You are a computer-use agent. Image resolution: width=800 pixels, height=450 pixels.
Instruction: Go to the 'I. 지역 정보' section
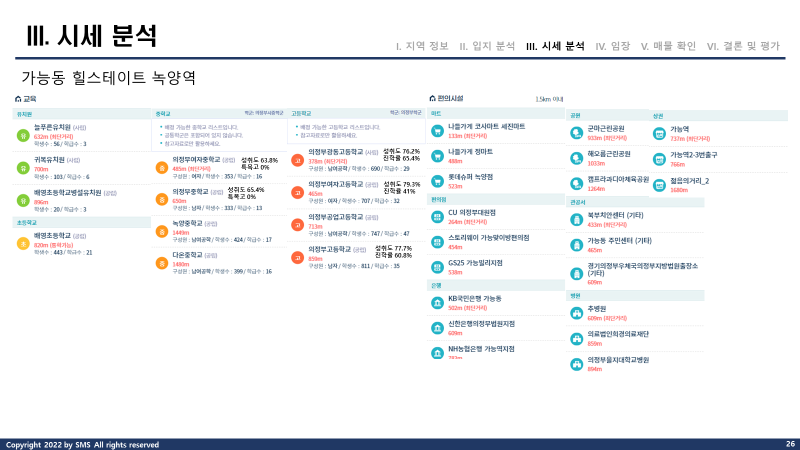[422, 46]
